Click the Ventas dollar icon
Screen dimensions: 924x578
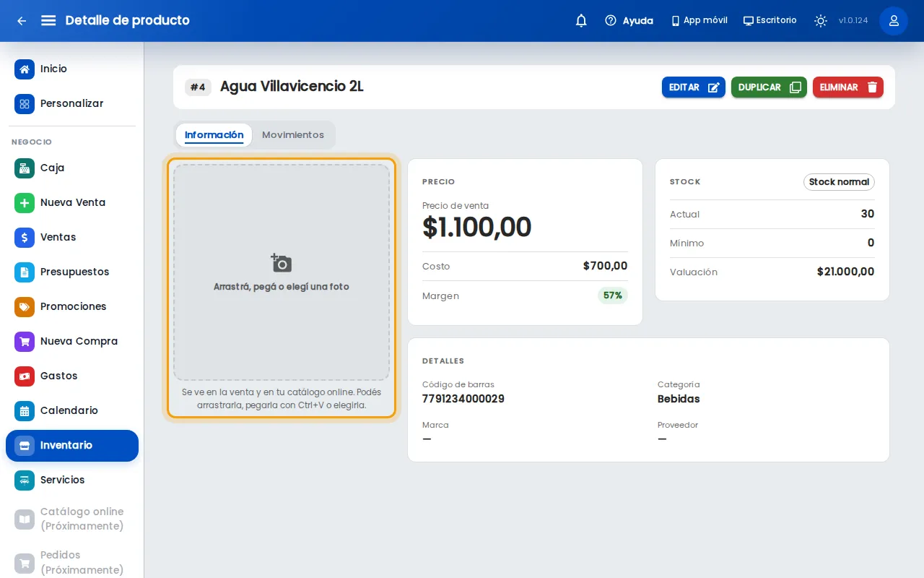[25, 238]
